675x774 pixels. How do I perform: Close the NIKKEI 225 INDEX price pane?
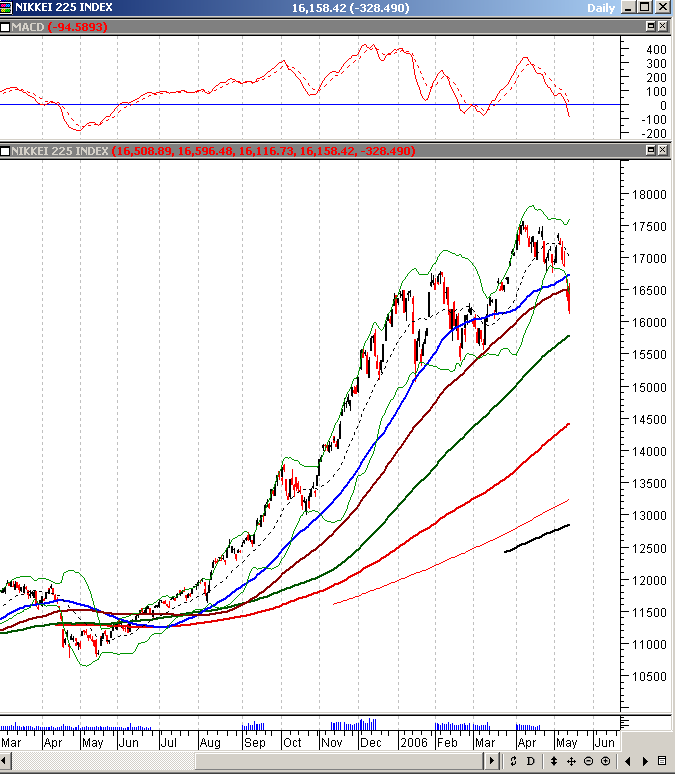coord(663,150)
